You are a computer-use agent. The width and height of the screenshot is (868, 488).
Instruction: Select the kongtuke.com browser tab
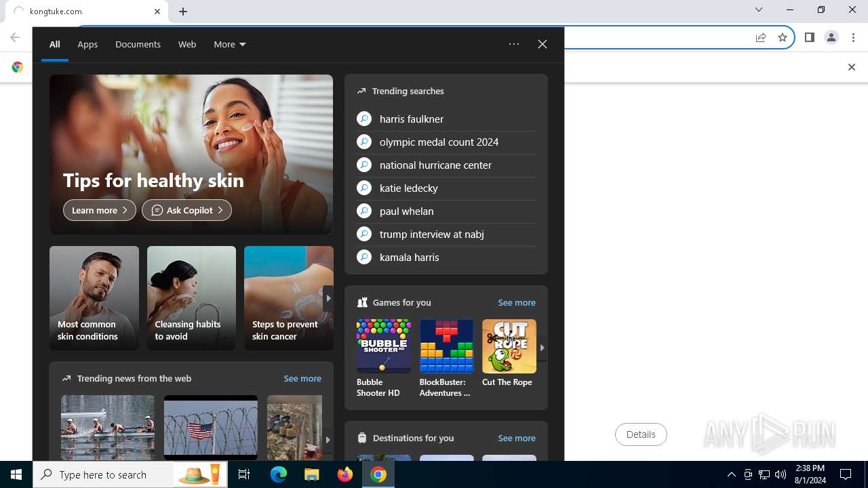click(87, 12)
